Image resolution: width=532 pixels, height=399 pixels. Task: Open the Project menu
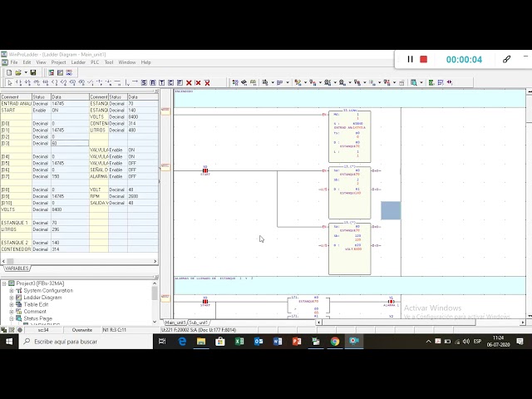click(59, 62)
